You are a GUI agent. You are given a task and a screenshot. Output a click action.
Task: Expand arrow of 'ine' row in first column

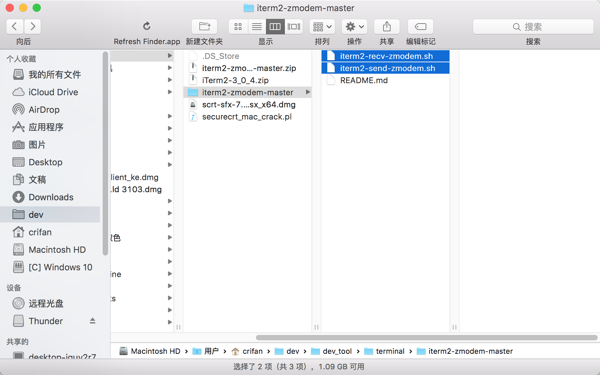point(170,274)
